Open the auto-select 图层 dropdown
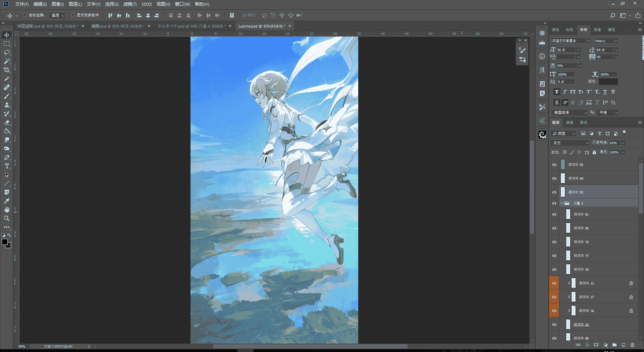The height and width of the screenshot is (352, 644). coord(57,15)
